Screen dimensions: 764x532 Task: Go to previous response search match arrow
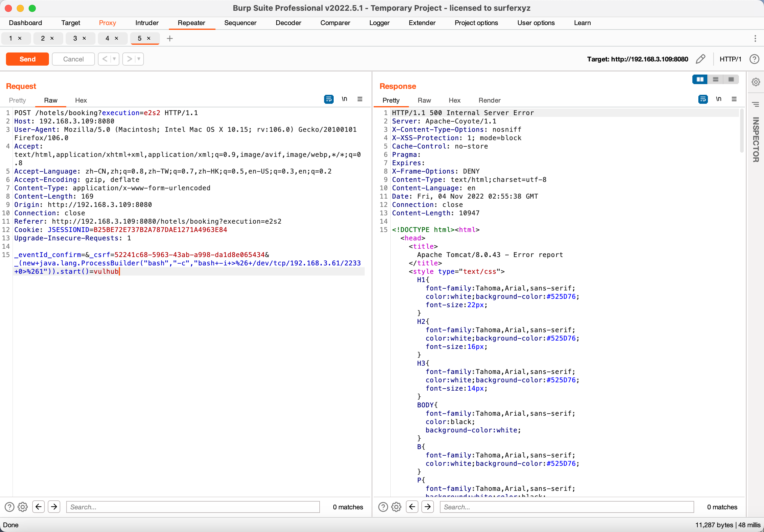coord(412,507)
